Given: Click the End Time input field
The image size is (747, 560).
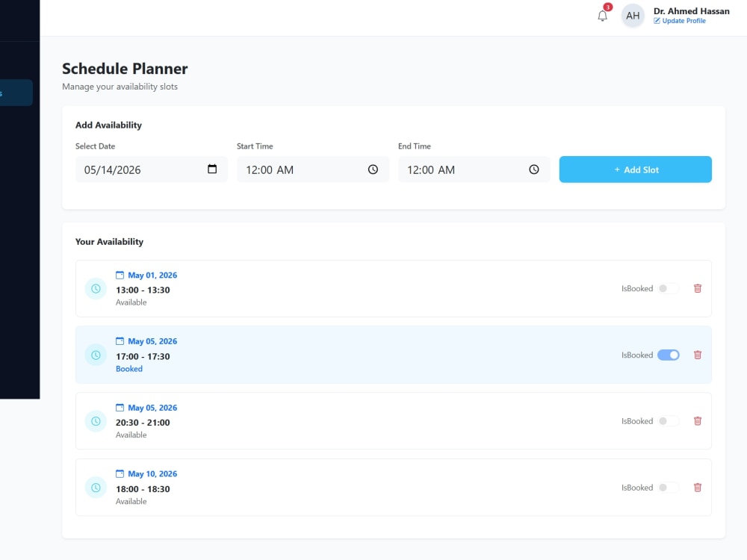Looking at the screenshot, I should 474,169.
